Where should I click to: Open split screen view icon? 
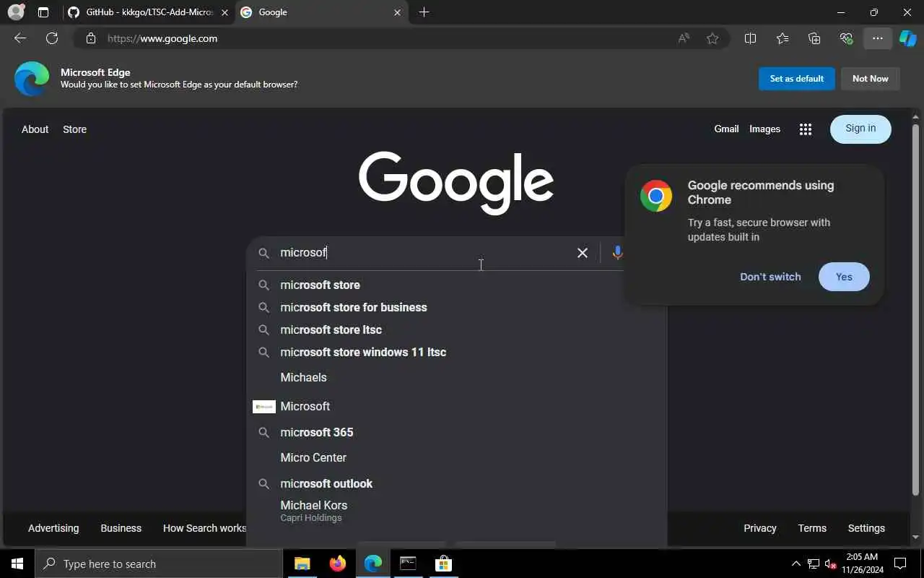tap(750, 38)
